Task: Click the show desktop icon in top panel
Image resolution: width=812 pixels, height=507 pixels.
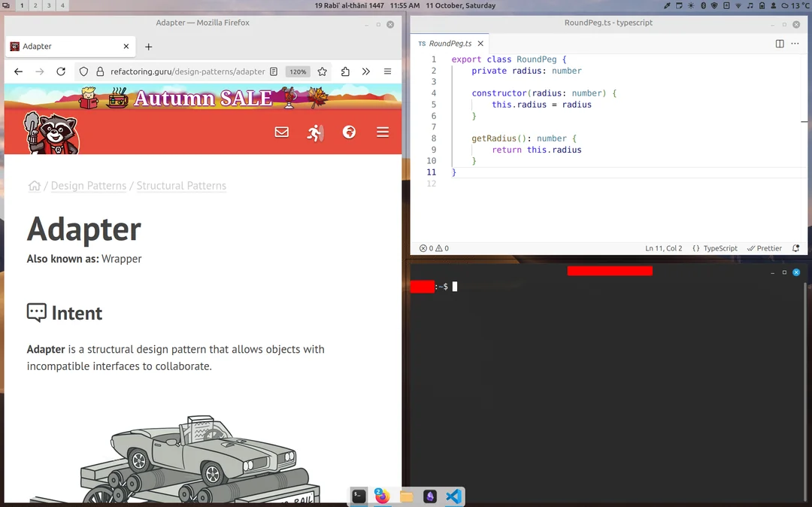Action: point(6,6)
